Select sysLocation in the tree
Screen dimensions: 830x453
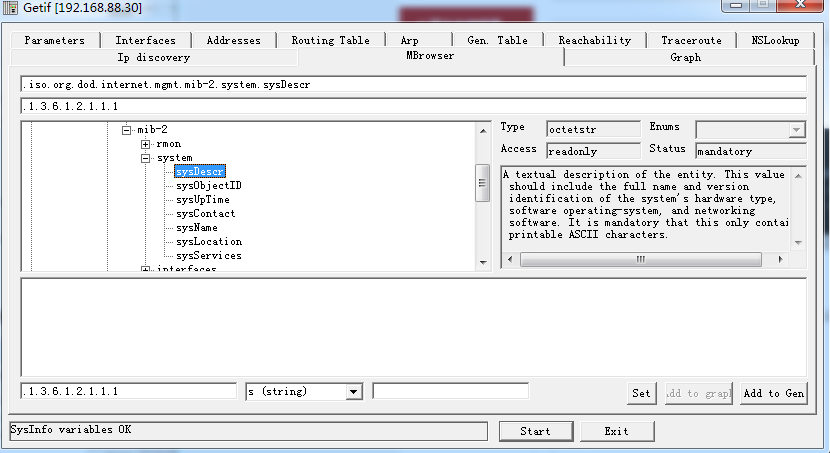[x=209, y=241]
